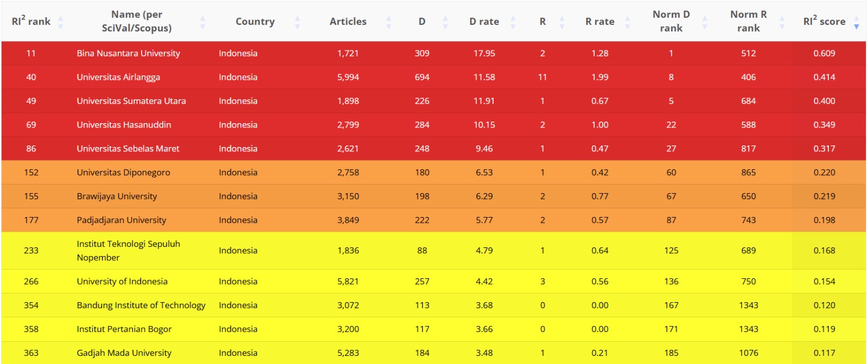The image size is (868, 364).
Task: Click the Articles column header text
Action: pos(348,22)
